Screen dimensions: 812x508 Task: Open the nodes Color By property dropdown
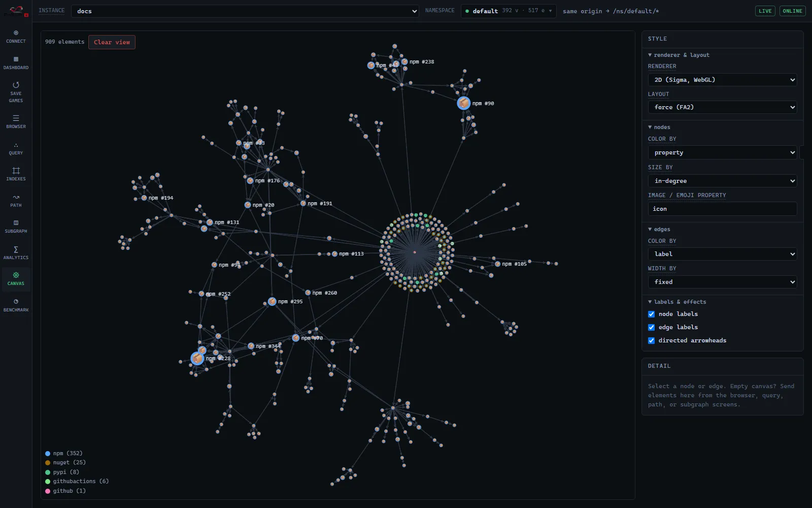722,152
